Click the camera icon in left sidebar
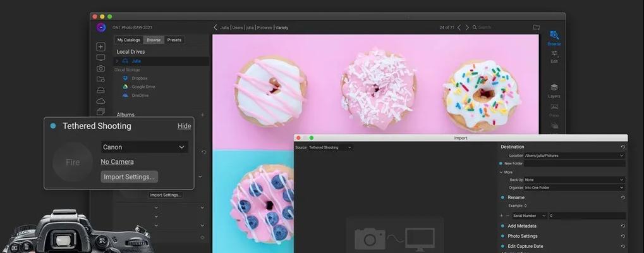This screenshot has width=644, height=253. [x=100, y=68]
